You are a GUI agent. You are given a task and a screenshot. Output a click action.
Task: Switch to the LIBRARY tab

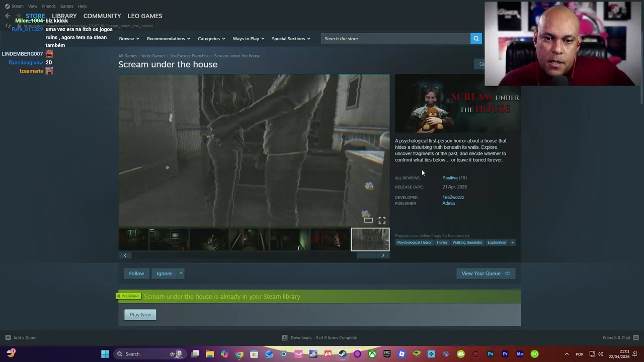coord(64,16)
